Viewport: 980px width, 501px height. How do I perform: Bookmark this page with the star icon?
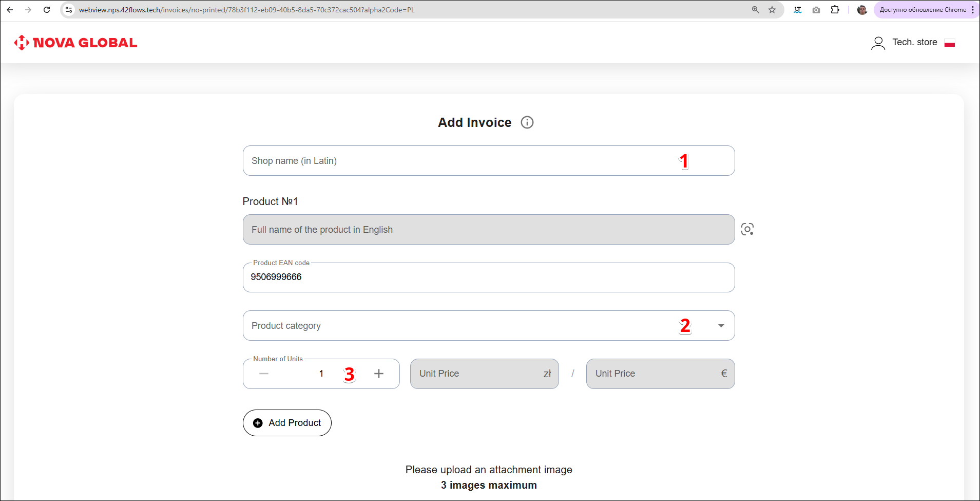[772, 10]
